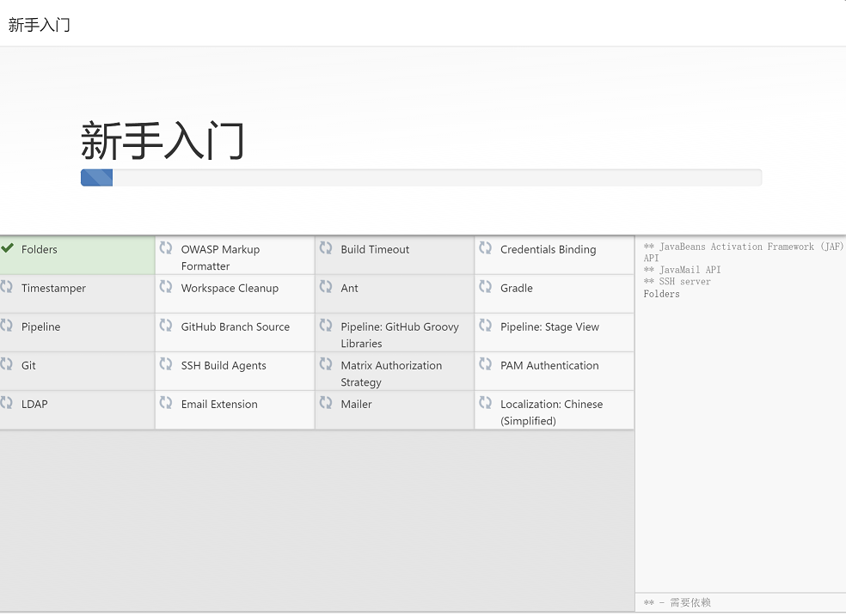The height and width of the screenshot is (616, 846).
Task: Click the blue installation progress bar
Action: click(x=96, y=178)
